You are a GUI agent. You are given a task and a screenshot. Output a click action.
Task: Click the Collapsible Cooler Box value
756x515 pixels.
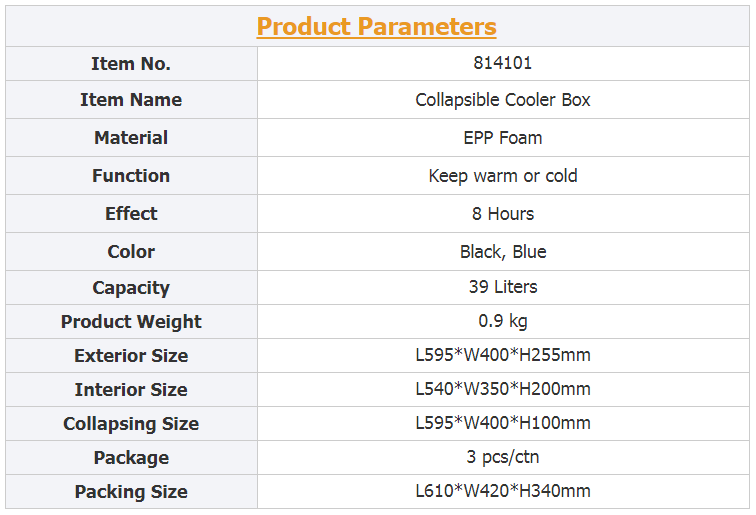click(502, 100)
